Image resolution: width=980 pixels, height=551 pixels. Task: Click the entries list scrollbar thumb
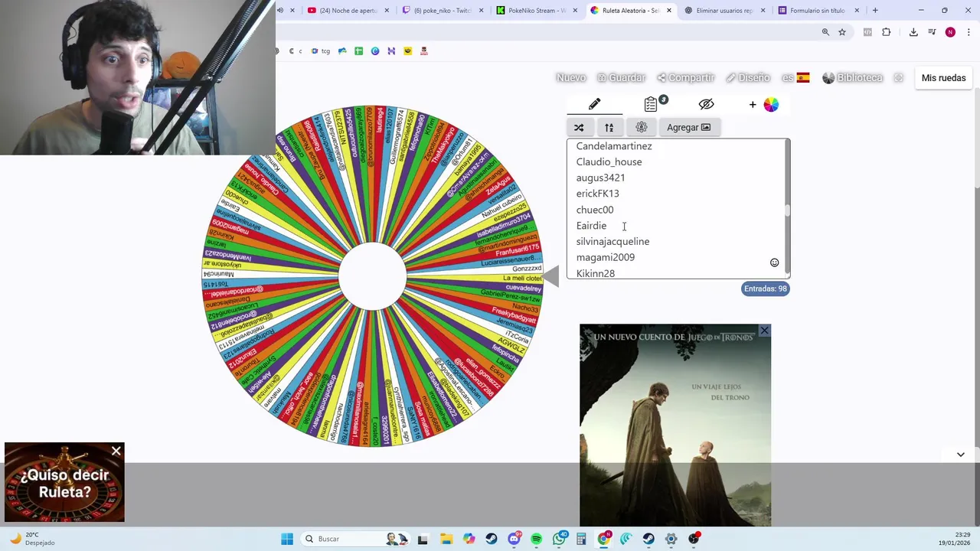coord(787,210)
